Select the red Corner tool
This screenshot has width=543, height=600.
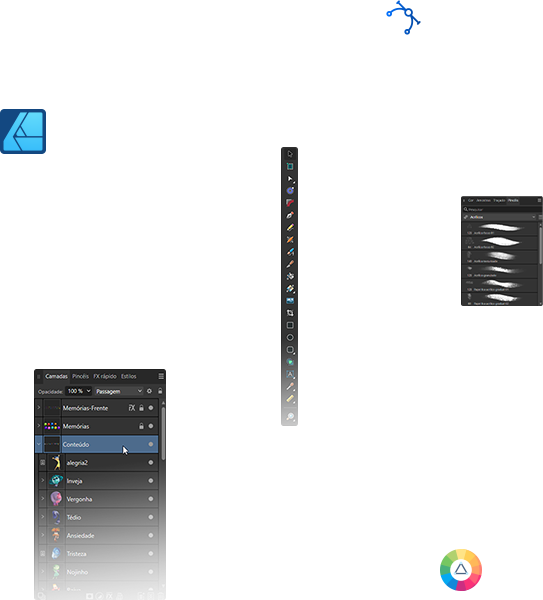[290, 203]
